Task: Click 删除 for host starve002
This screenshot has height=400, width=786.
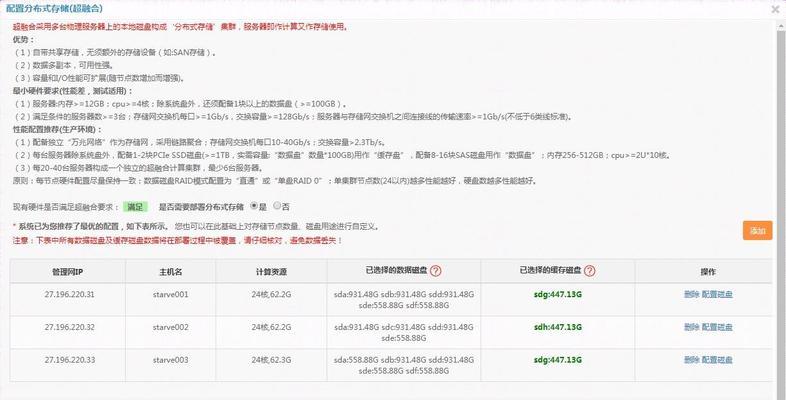Action: click(x=691, y=327)
